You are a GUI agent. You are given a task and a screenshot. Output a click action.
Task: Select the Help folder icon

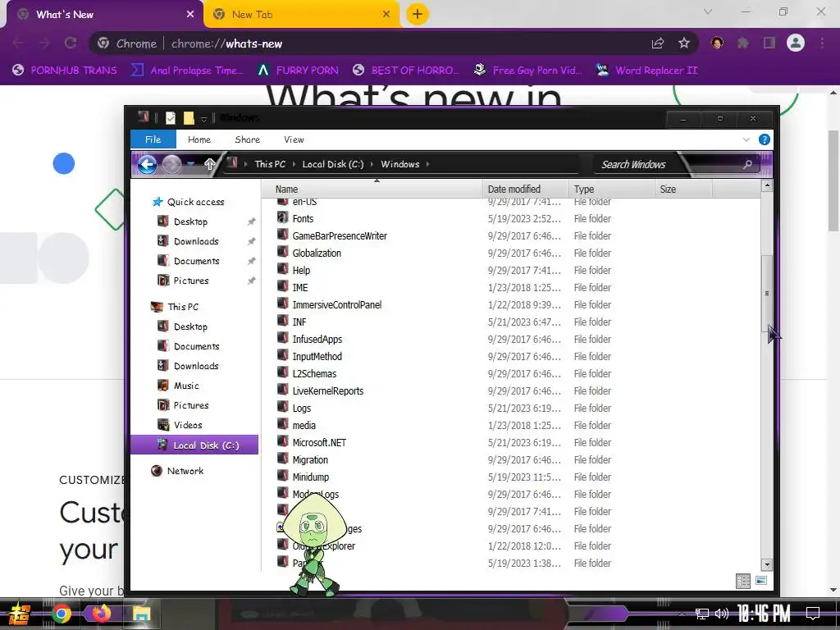click(282, 269)
